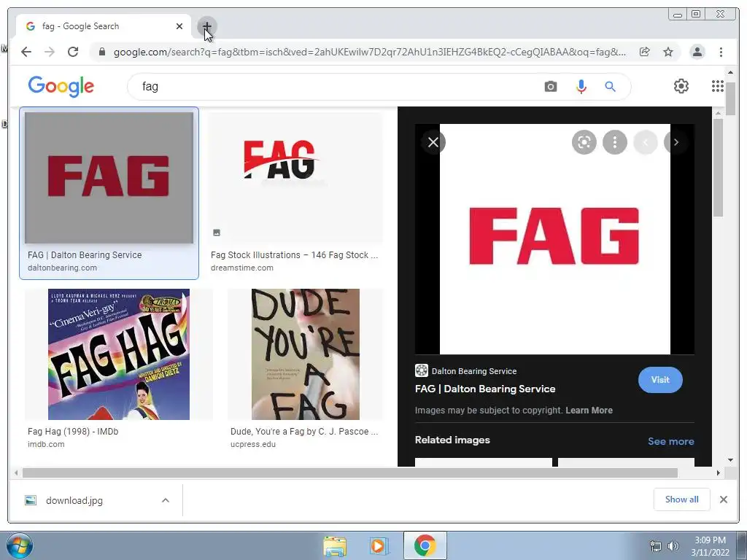Click the horizontal page scrollbar

point(350,472)
